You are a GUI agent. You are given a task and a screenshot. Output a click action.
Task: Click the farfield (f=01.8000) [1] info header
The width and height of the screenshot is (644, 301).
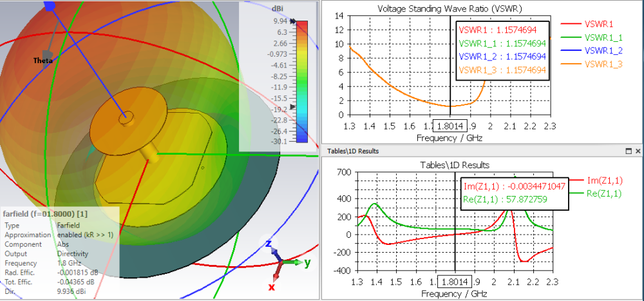click(x=45, y=214)
